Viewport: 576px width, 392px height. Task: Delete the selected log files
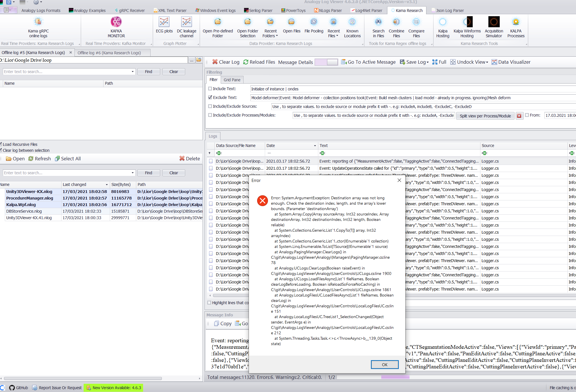point(190,159)
